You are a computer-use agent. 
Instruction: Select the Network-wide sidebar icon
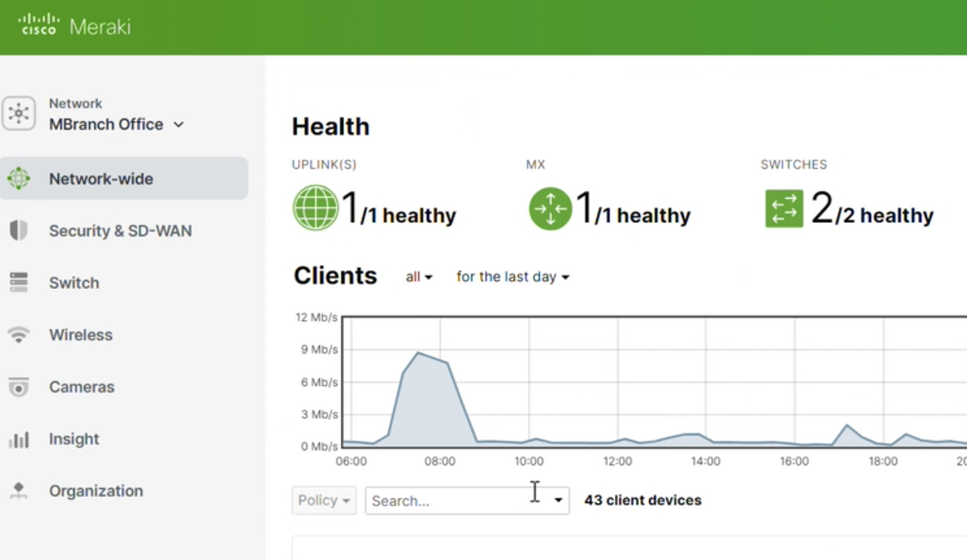pos(19,179)
